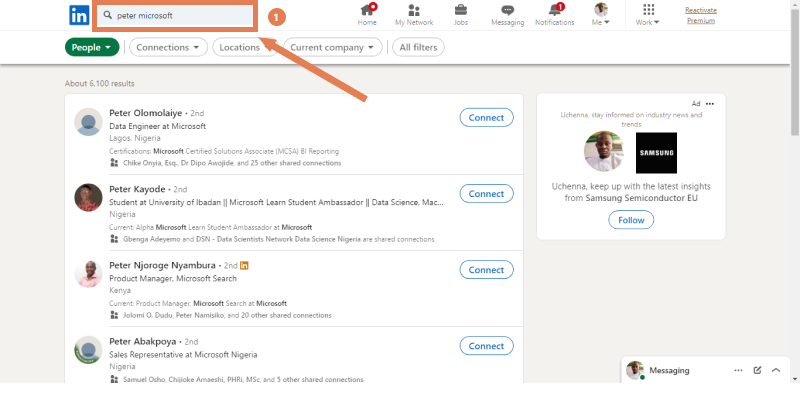Click the user's avatar in Messaging panel
This screenshot has height=401, width=800.
(x=635, y=370)
